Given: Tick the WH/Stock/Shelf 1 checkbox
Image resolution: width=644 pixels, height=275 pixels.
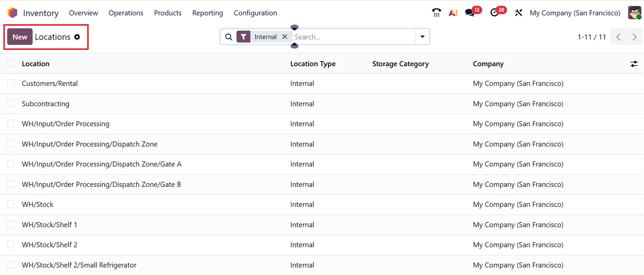Looking at the screenshot, I should pyautogui.click(x=11, y=225).
